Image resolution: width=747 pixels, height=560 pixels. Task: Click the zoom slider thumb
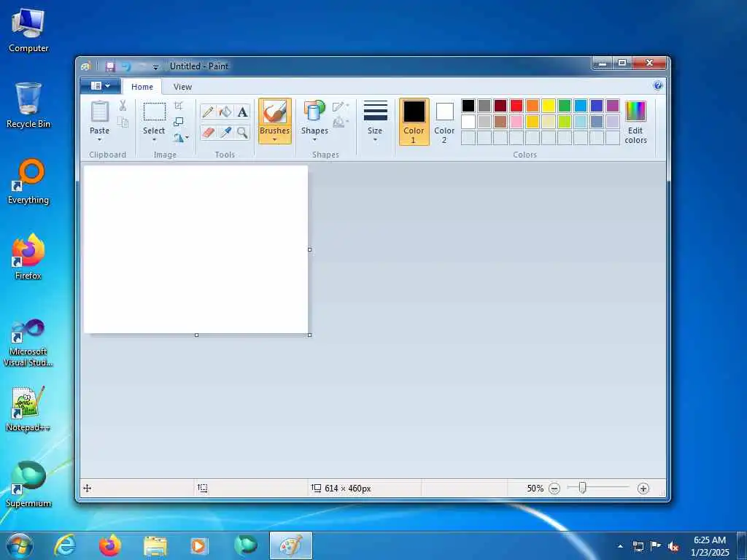pos(582,488)
